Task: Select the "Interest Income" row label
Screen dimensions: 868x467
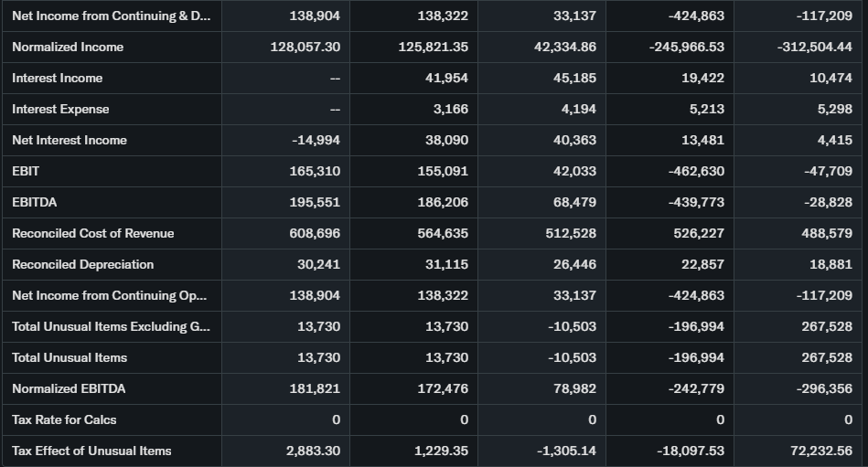Action: point(58,78)
